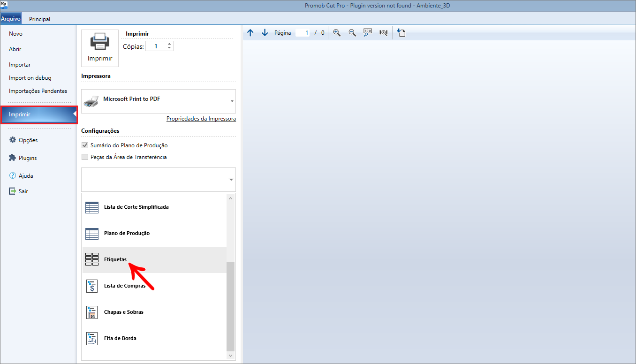Go to the next page with the down arrow

coord(265,33)
